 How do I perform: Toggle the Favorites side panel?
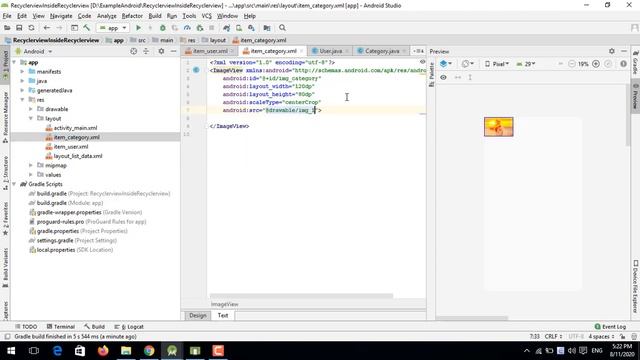tap(5, 219)
